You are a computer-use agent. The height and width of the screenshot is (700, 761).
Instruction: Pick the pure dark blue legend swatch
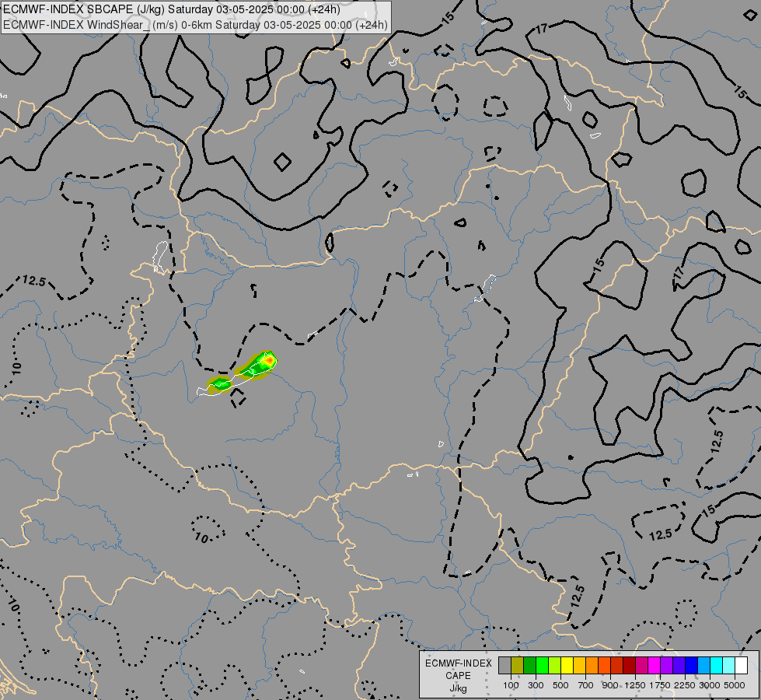(x=691, y=666)
